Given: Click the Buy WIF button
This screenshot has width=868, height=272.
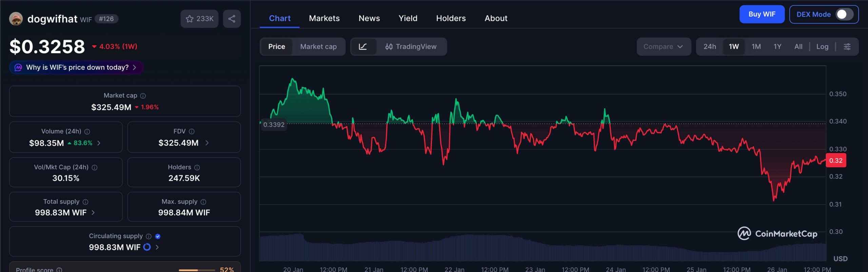Looking at the screenshot, I should (x=762, y=15).
